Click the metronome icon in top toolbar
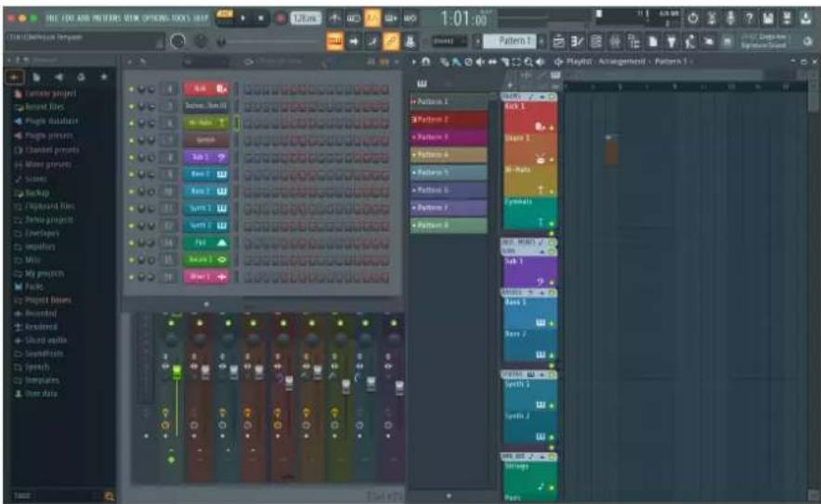The height and width of the screenshot is (504, 821). point(335,19)
